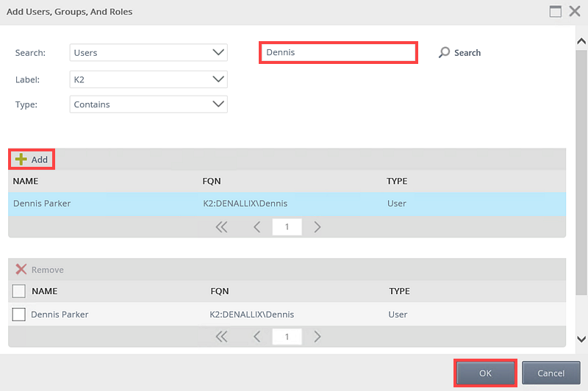Image resolution: width=588 pixels, height=391 pixels.
Task: Click the green plus Add icon
Action: (x=21, y=159)
